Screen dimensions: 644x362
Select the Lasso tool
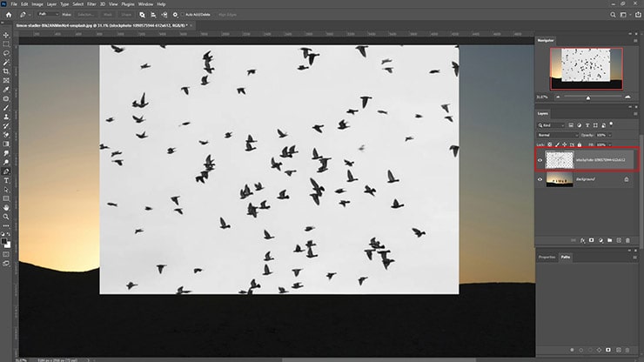(x=6, y=53)
